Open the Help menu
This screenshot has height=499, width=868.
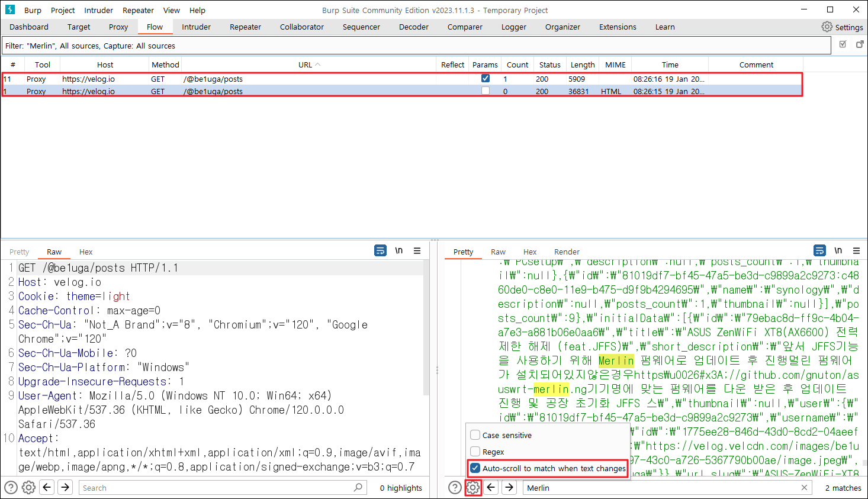click(x=197, y=10)
